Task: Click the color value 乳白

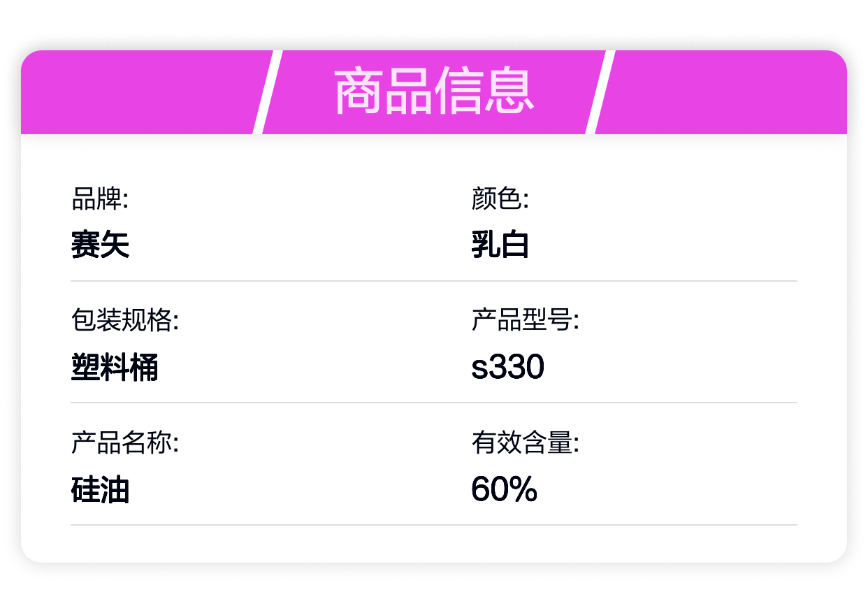Action: click(x=500, y=245)
